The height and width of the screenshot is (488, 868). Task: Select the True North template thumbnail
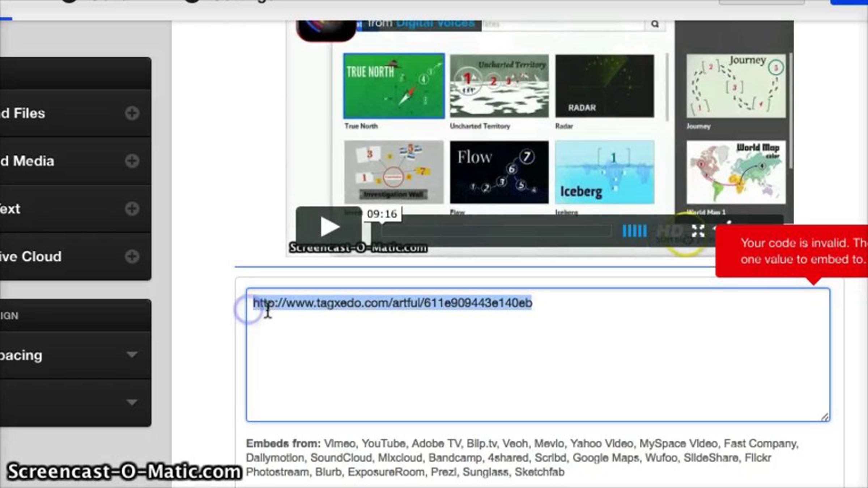(x=394, y=86)
